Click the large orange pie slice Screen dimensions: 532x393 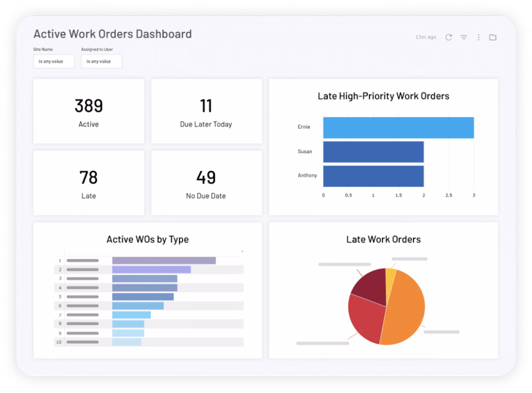pyautogui.click(x=406, y=308)
